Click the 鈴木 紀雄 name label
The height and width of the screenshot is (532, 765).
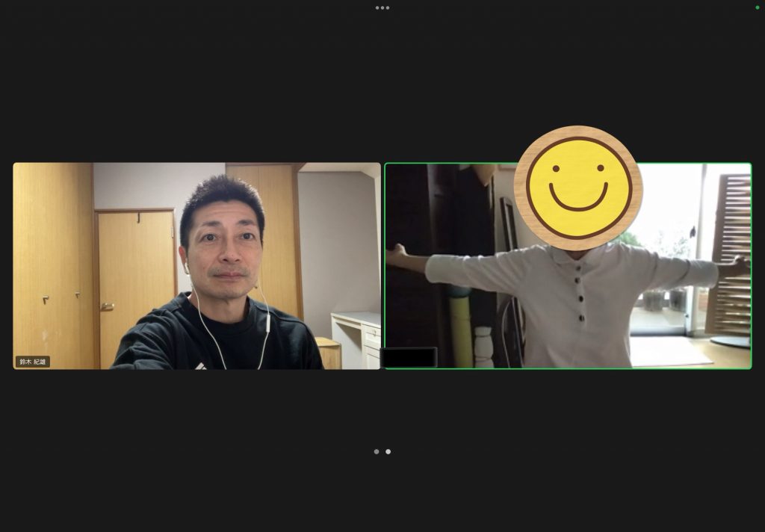[33, 362]
